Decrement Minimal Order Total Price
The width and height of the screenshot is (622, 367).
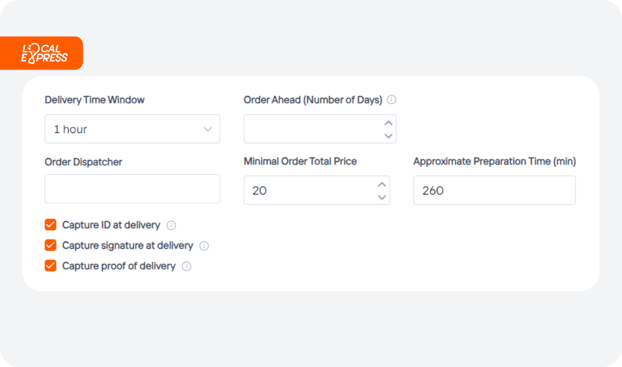coord(382,197)
